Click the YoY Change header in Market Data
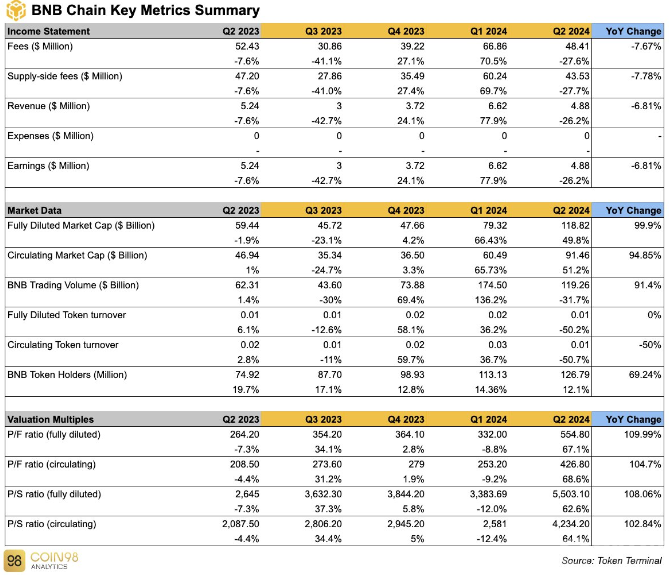The width and height of the screenshot is (669, 575). (x=634, y=210)
